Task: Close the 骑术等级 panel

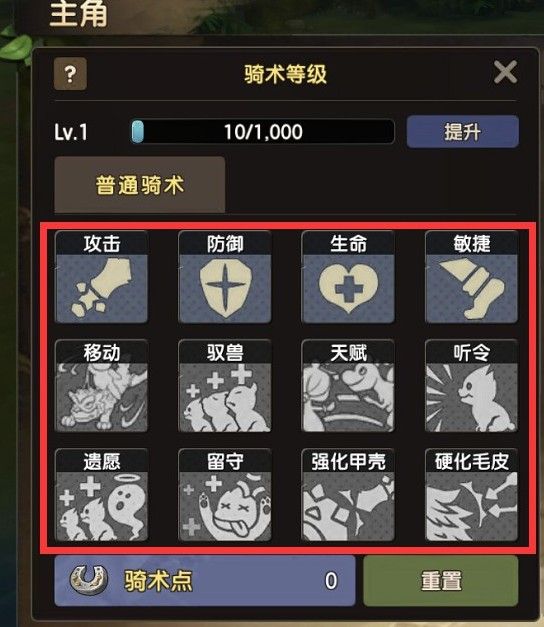Action: [x=505, y=72]
